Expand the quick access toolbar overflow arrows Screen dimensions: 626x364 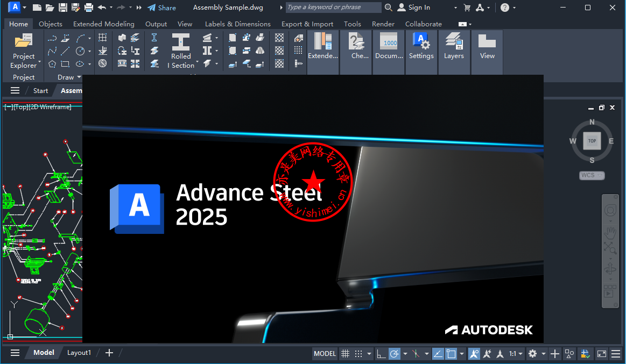[138, 8]
